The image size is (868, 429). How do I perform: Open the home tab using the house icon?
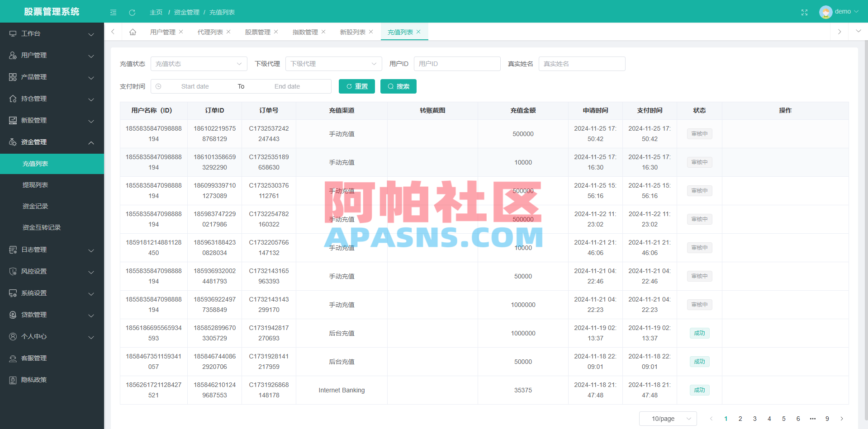tap(133, 32)
